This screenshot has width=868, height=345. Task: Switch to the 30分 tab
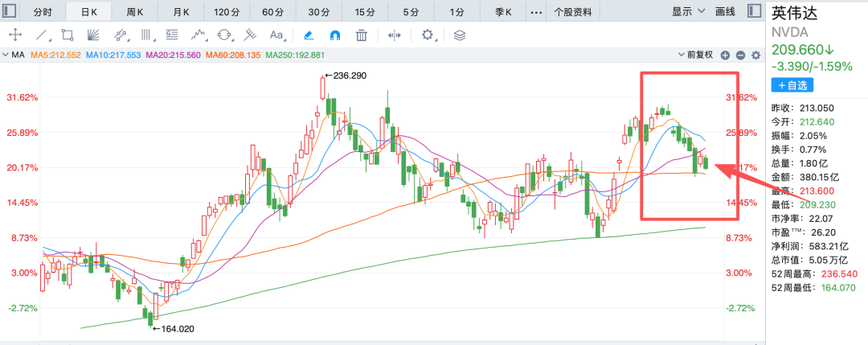click(x=318, y=11)
